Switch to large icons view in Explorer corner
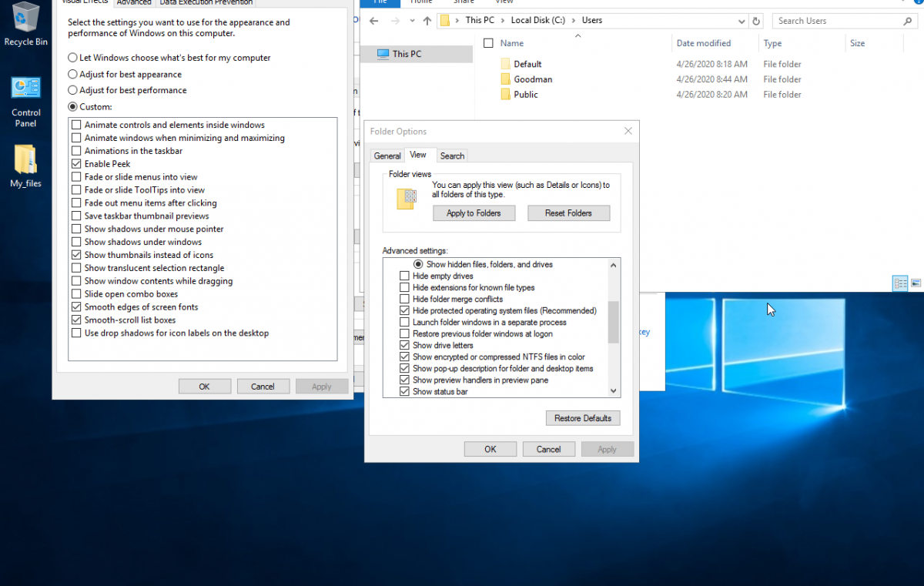The width and height of the screenshot is (924, 586). [916, 283]
